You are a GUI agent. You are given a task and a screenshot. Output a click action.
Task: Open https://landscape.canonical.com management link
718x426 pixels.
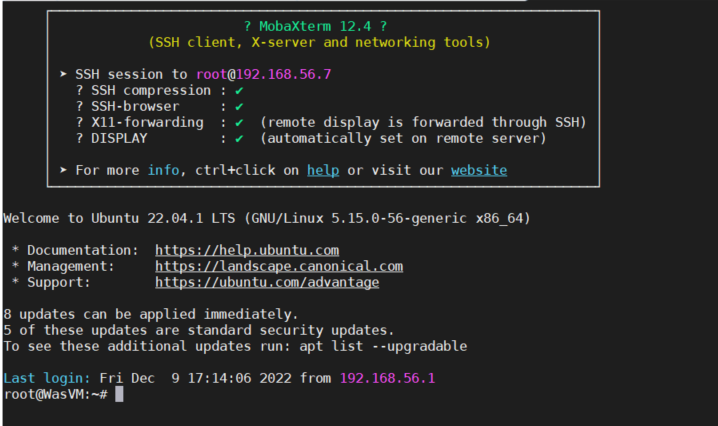[279, 266]
